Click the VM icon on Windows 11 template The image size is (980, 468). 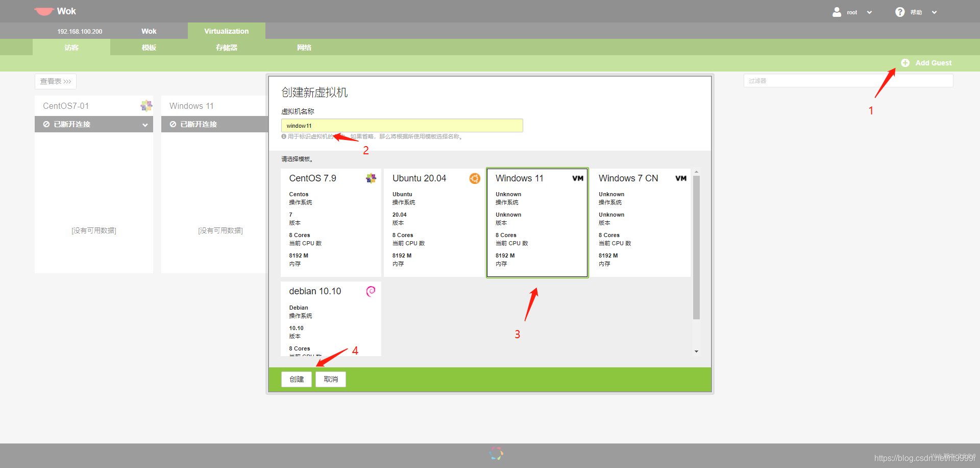click(x=578, y=178)
